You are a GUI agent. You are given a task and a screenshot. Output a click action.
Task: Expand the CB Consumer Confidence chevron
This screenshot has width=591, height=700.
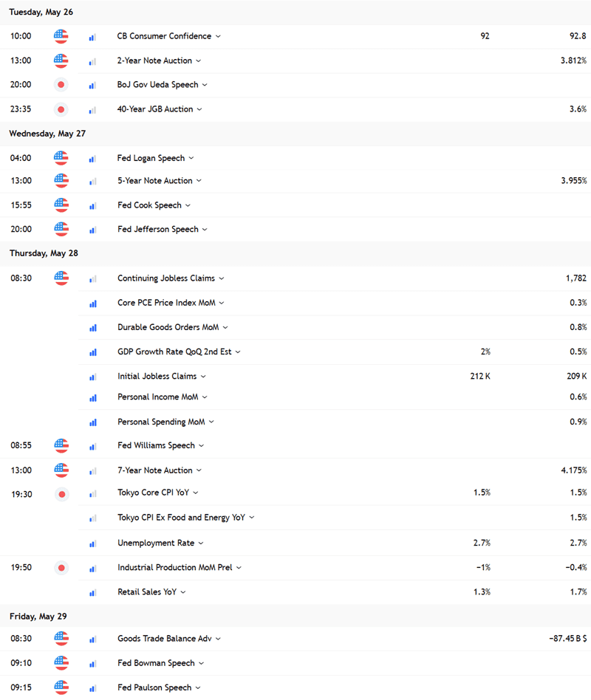(x=218, y=37)
